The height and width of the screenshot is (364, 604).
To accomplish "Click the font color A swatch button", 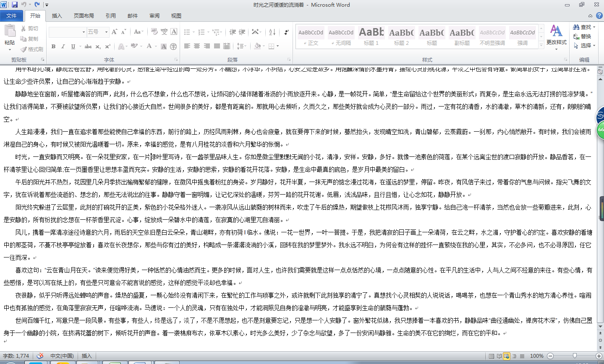I will coord(149,46).
